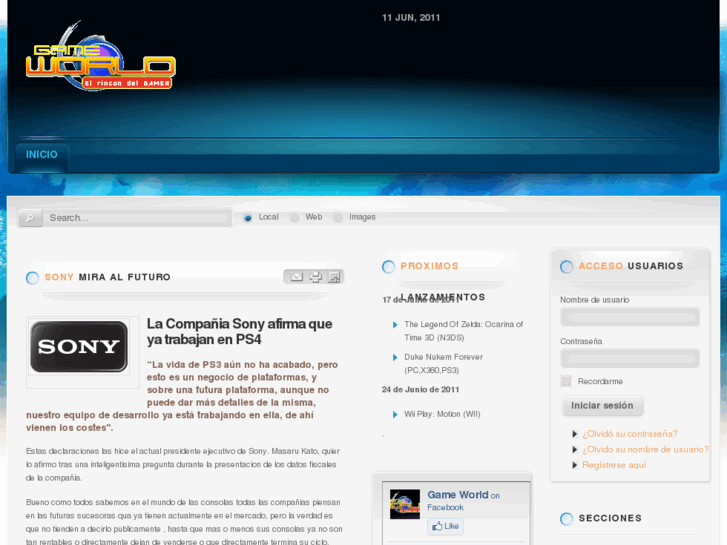This screenshot has height=545, width=727.
Task: Click circle icon beside PROXIMOS heading
Action: (389, 267)
